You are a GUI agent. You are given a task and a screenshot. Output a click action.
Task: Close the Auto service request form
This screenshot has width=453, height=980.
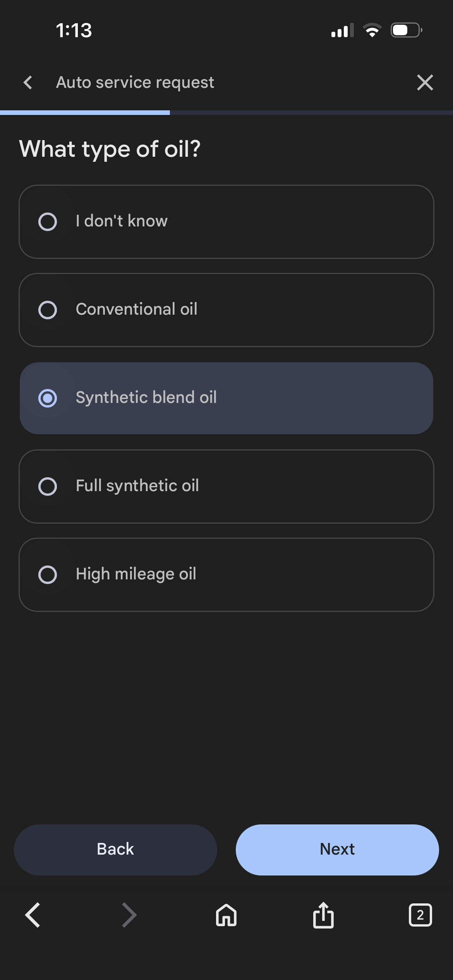(425, 82)
